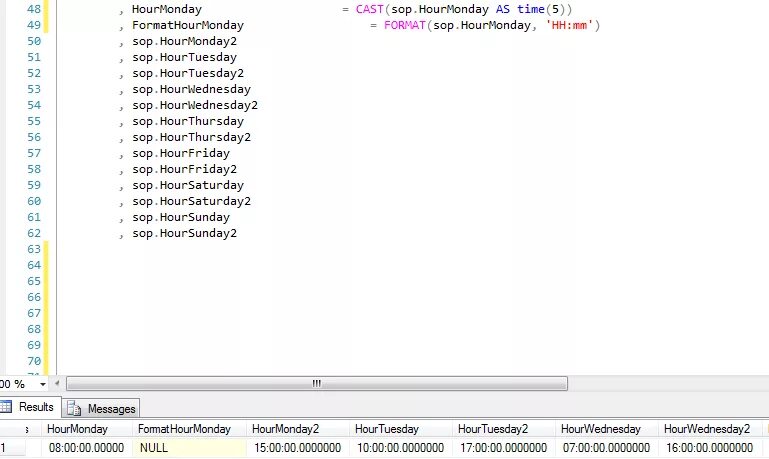Click sop.HourSunday on line 61
The height and width of the screenshot is (459, 769).
coord(181,217)
